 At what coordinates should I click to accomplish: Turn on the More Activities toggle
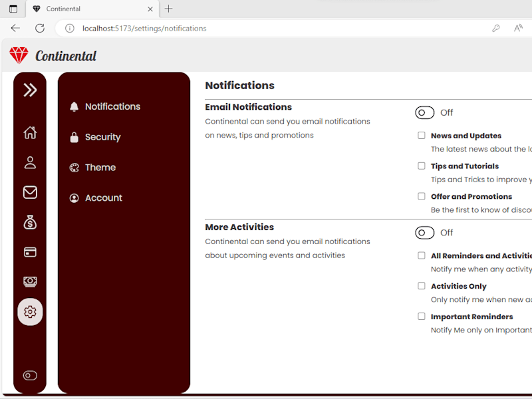tap(424, 233)
